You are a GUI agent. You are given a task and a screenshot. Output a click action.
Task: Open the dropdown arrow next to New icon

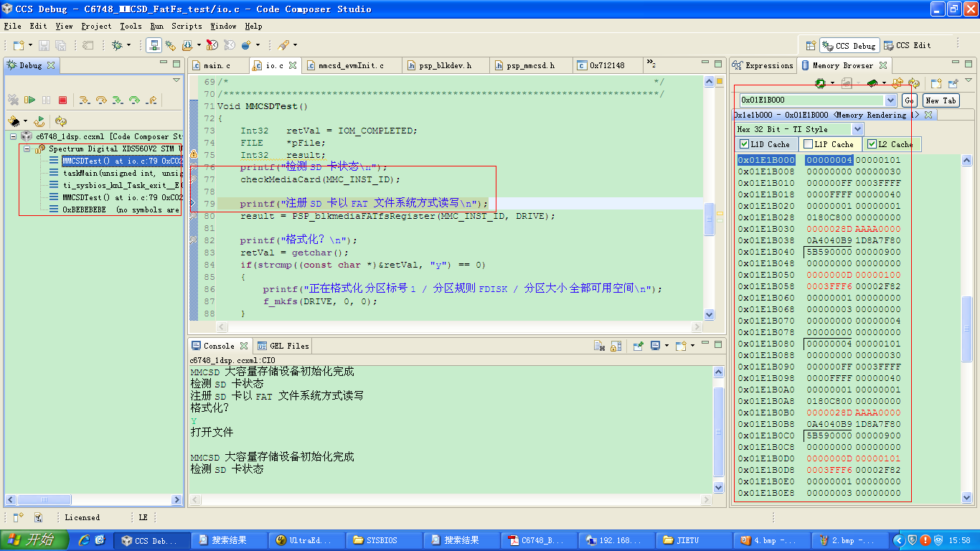pos(29,45)
